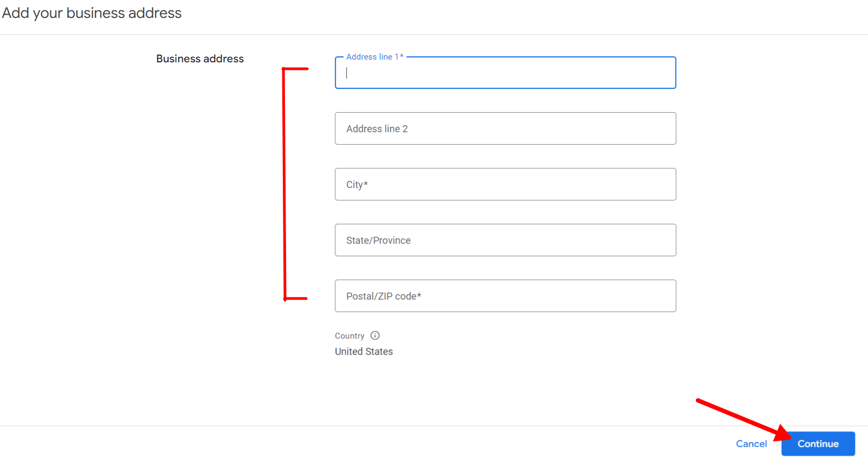Screen dimensions: 868x461
Task: Click inside the Address line 1 field
Action: tap(504, 73)
